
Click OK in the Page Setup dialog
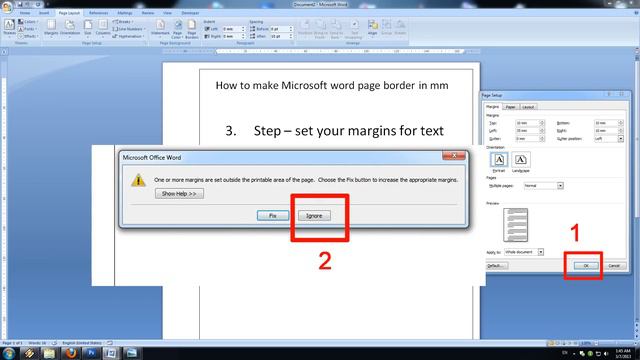pyautogui.click(x=586, y=266)
